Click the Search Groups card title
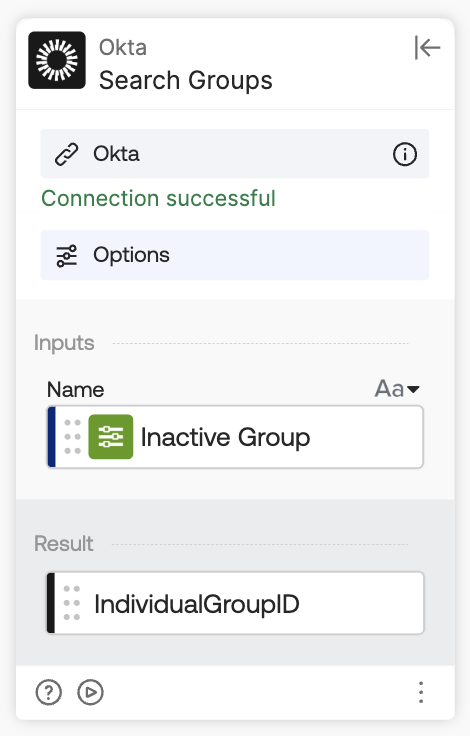The height and width of the screenshot is (736, 470). pyautogui.click(x=185, y=80)
